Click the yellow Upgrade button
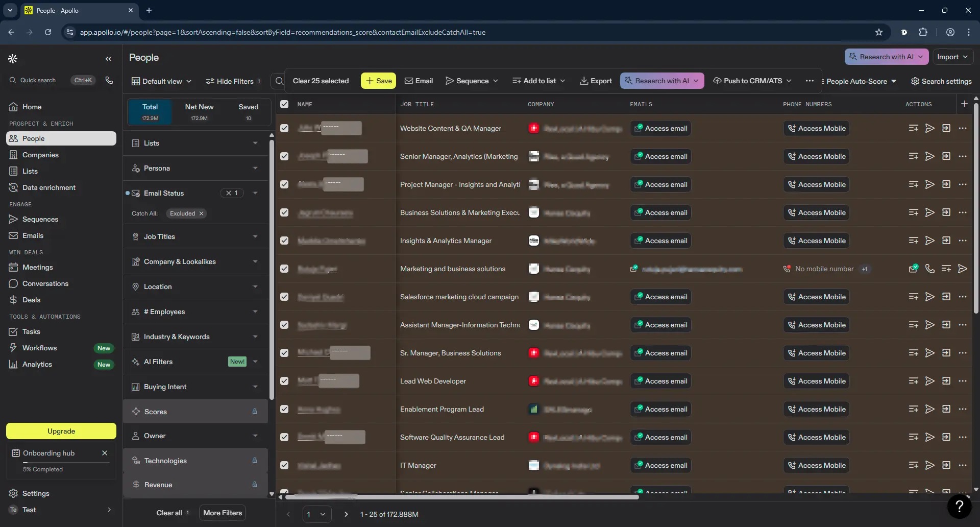This screenshot has height=527, width=980. tap(61, 431)
